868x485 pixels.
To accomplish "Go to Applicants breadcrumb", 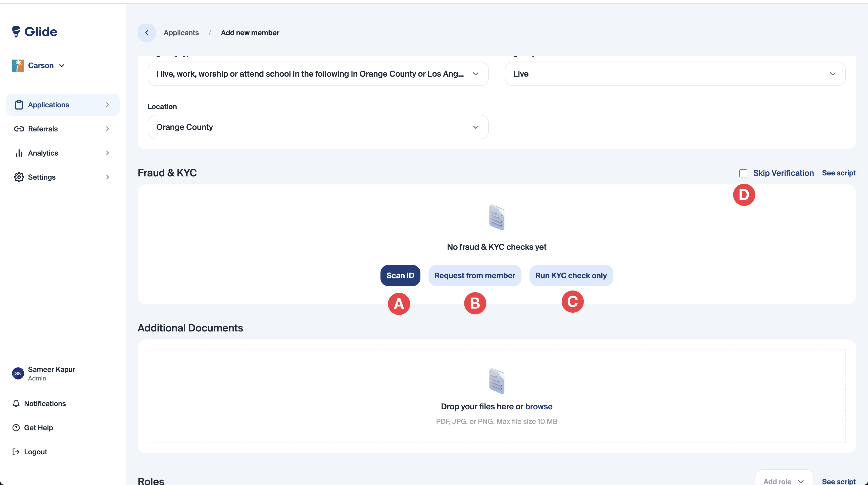I will pos(181,33).
